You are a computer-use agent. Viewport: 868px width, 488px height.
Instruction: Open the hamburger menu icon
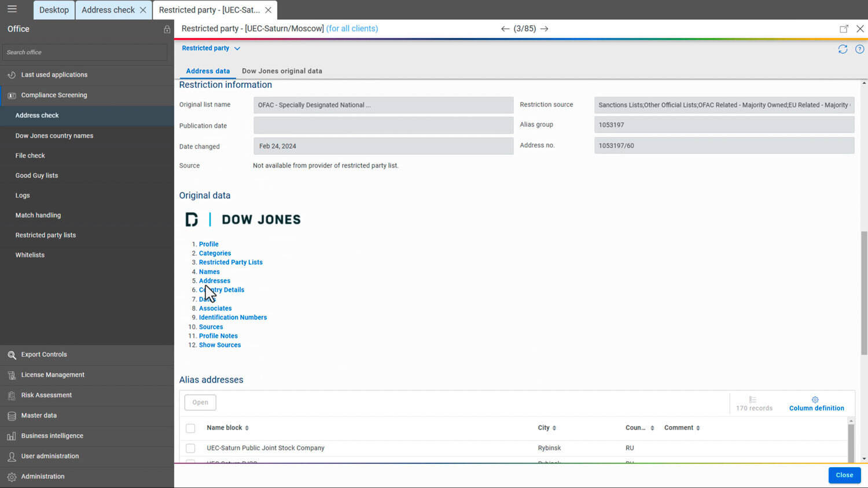12,9
